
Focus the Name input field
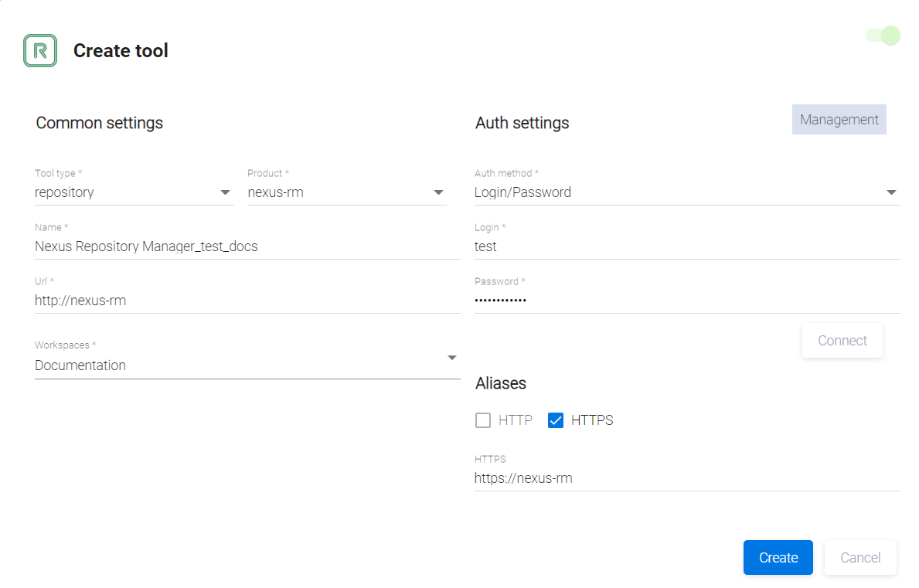coord(247,246)
